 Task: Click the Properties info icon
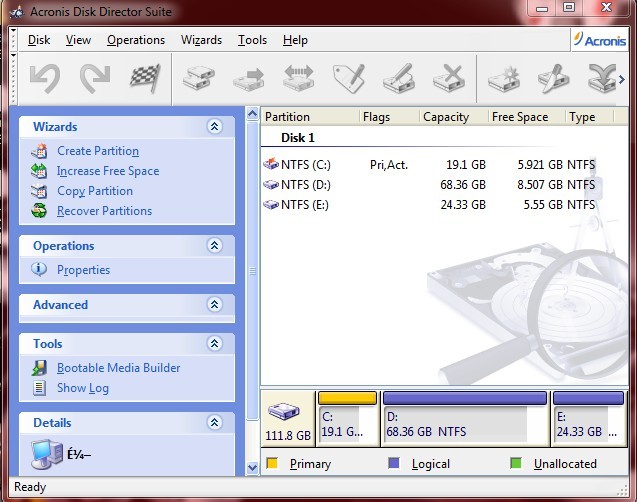39,269
